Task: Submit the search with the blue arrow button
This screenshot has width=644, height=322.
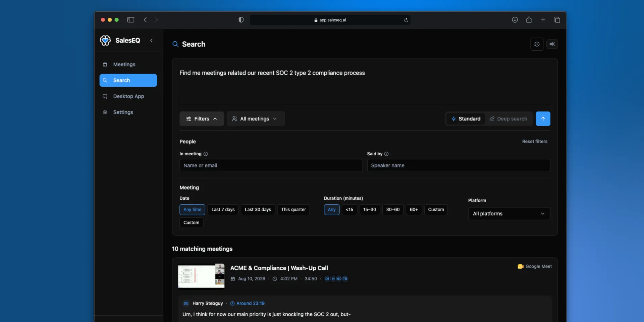Action: tap(543, 119)
